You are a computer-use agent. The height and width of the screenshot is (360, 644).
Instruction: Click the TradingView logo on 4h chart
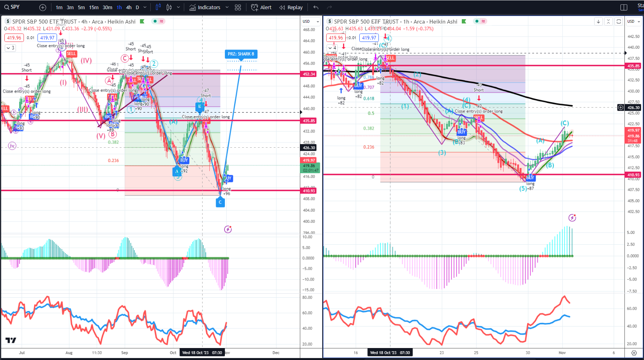[x=11, y=340]
